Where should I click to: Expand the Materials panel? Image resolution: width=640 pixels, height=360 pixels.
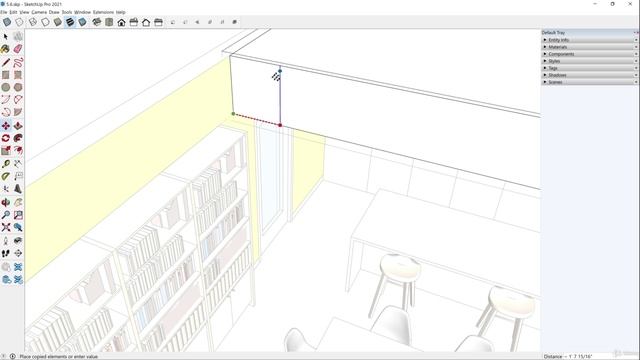(x=589, y=47)
